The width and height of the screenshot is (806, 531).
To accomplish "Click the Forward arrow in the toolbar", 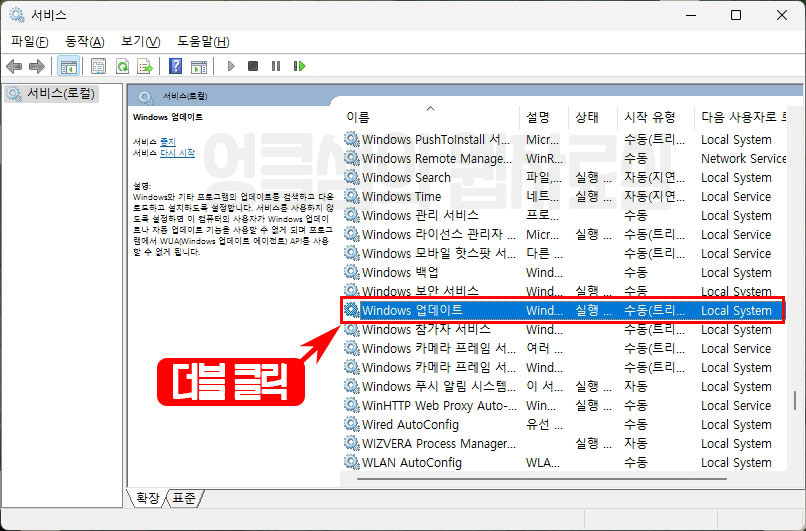I will 36,66.
